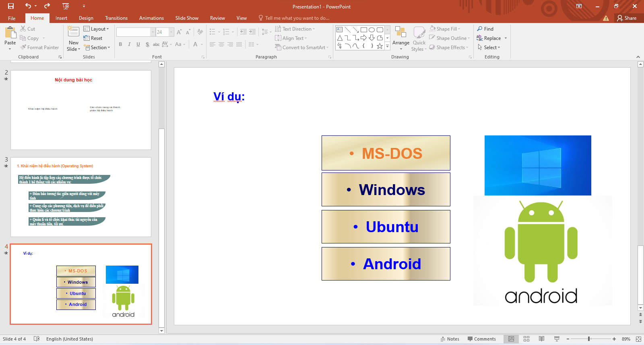Expand the Align Text menu

tap(291, 38)
